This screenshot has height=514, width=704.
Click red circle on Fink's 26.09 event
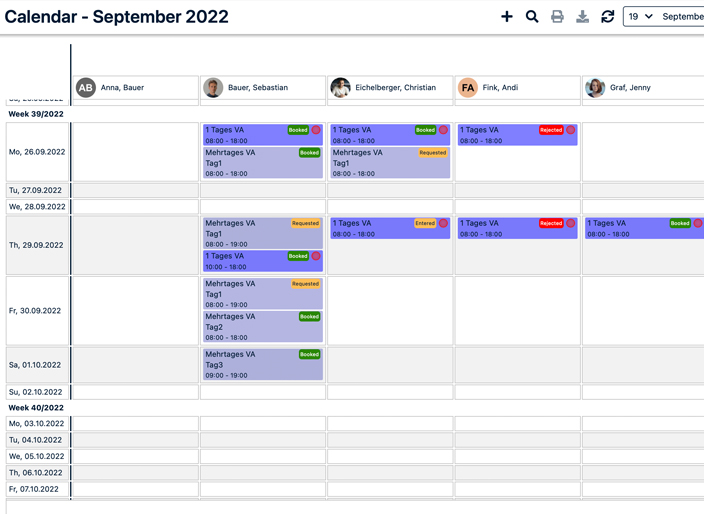click(x=571, y=130)
